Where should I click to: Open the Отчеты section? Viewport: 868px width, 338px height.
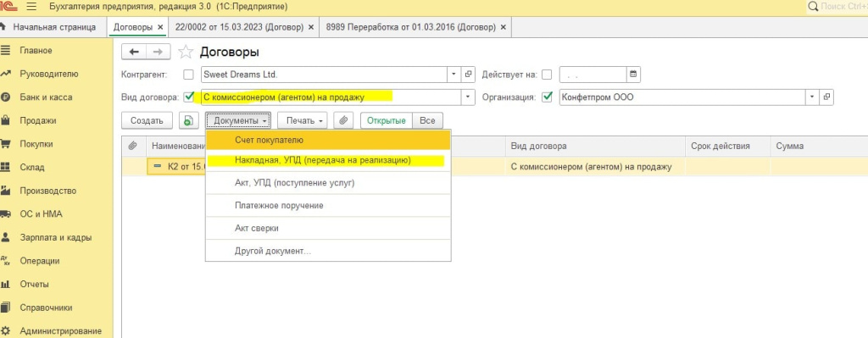click(x=34, y=285)
